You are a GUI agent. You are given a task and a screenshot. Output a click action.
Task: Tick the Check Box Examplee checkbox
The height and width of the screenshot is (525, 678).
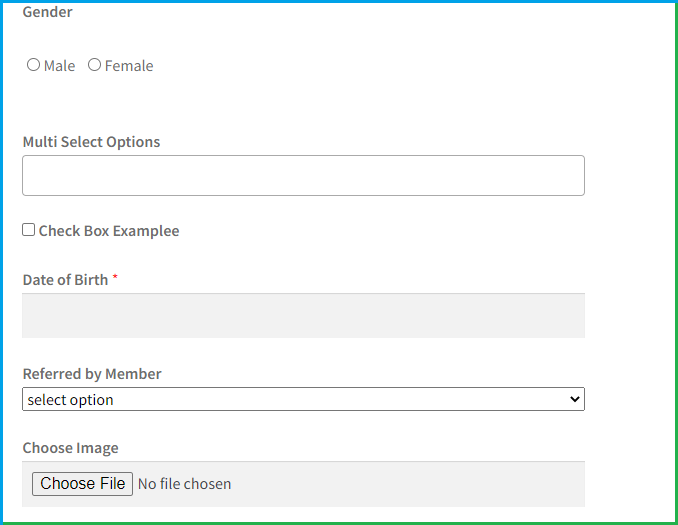click(29, 230)
